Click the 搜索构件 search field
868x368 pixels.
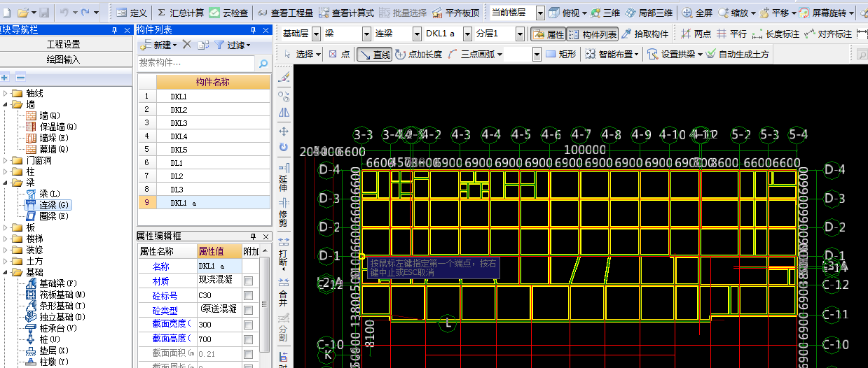tap(196, 63)
